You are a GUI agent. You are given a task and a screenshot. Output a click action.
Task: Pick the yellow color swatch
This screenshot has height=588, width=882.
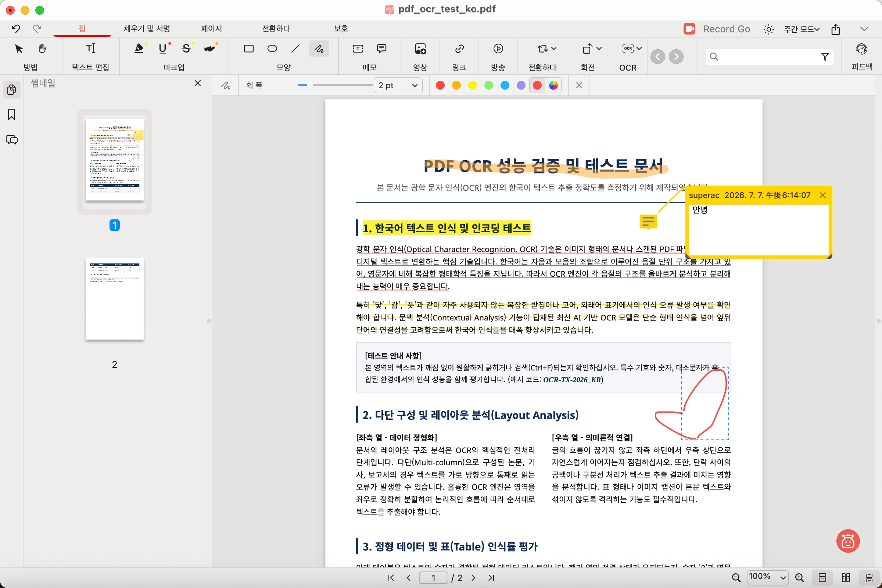(x=473, y=86)
